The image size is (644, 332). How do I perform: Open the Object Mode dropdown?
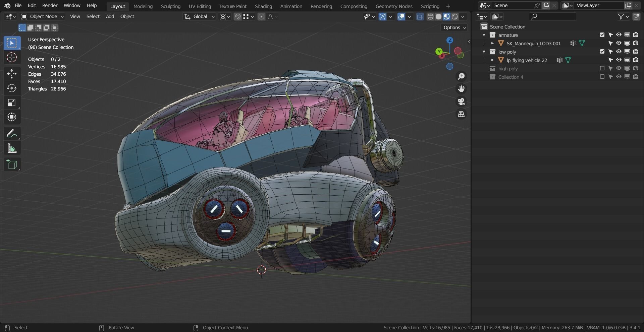[42, 16]
